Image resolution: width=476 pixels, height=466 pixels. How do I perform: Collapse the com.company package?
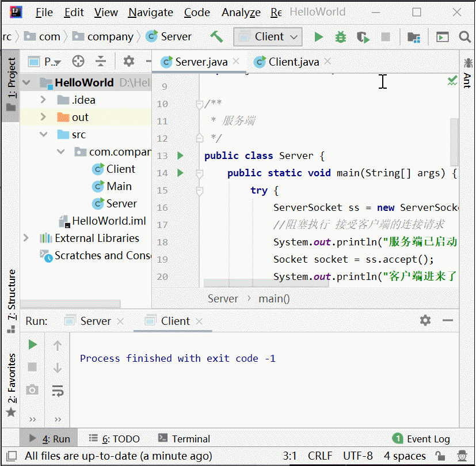pyautogui.click(x=60, y=151)
